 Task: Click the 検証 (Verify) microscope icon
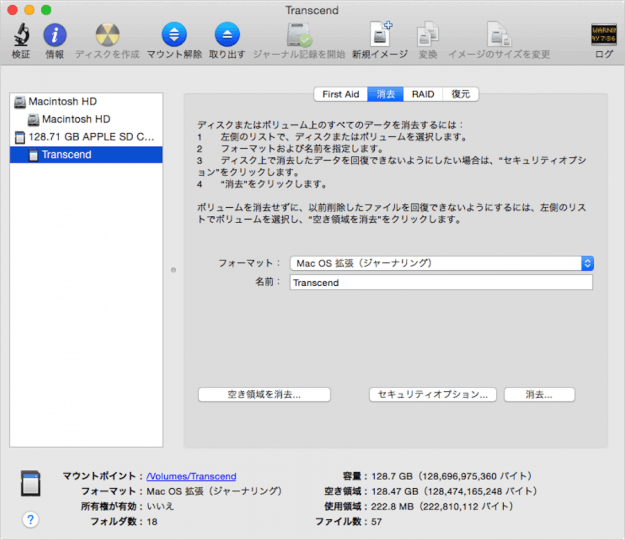point(20,36)
